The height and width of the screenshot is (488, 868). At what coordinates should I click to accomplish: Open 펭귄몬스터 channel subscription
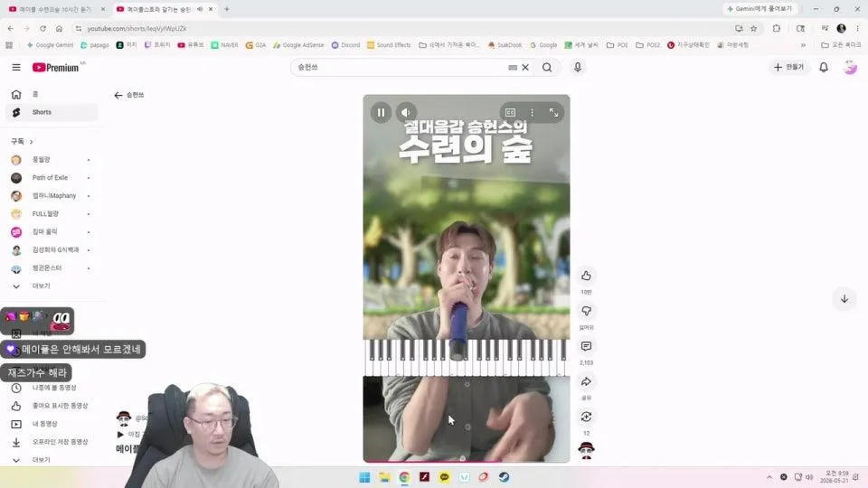point(52,267)
